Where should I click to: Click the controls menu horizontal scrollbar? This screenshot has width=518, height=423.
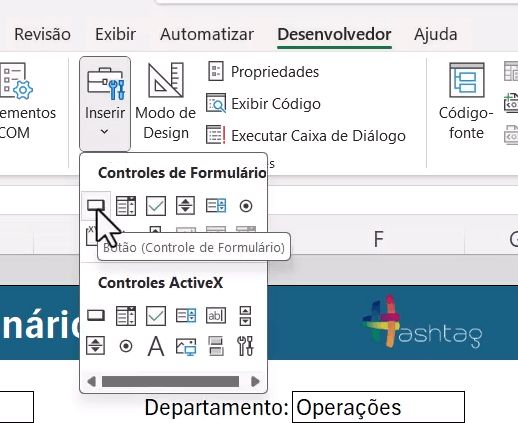[x=170, y=381]
